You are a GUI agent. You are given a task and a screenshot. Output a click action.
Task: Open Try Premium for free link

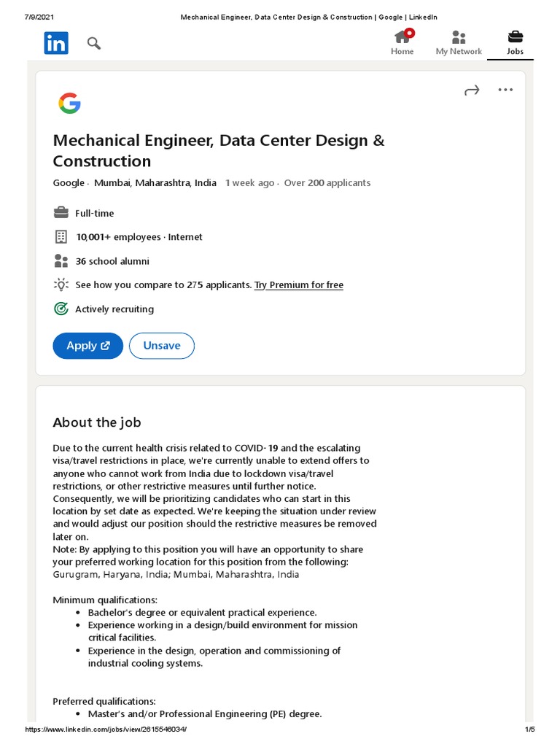tap(298, 285)
